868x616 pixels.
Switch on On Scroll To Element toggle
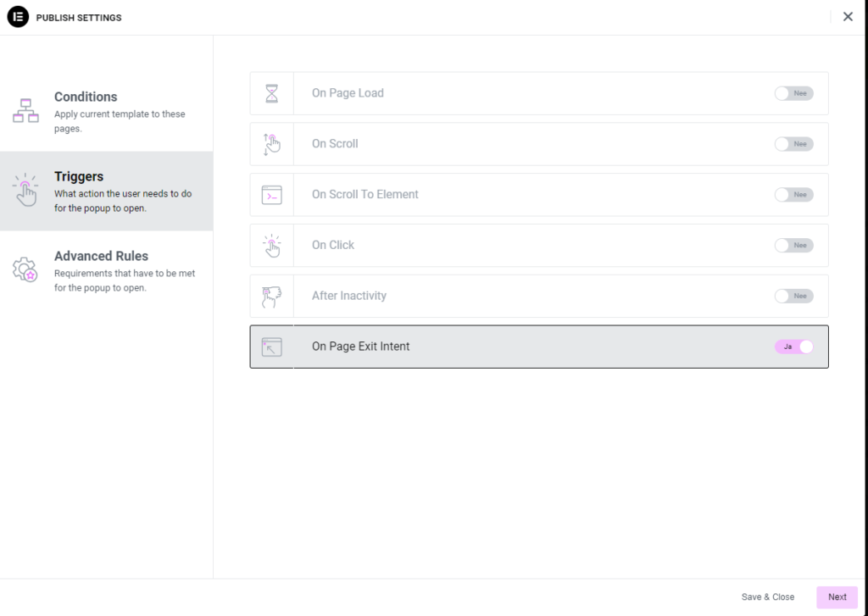pos(793,195)
